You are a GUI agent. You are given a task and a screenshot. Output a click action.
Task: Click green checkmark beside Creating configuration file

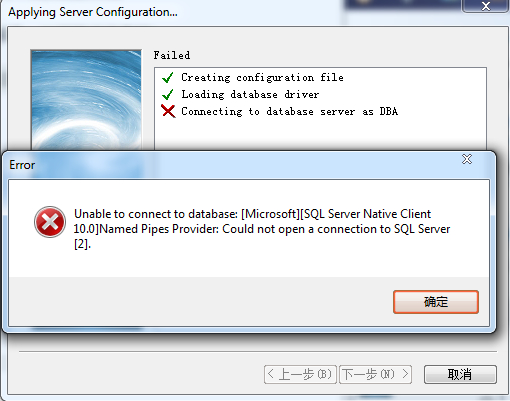[168, 77]
